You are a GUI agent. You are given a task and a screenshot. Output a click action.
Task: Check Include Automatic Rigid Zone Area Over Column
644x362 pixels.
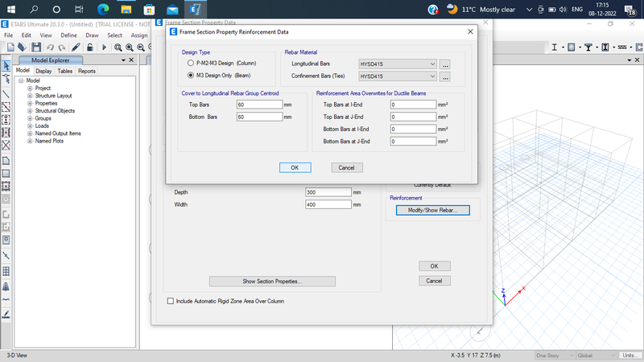pyautogui.click(x=171, y=301)
